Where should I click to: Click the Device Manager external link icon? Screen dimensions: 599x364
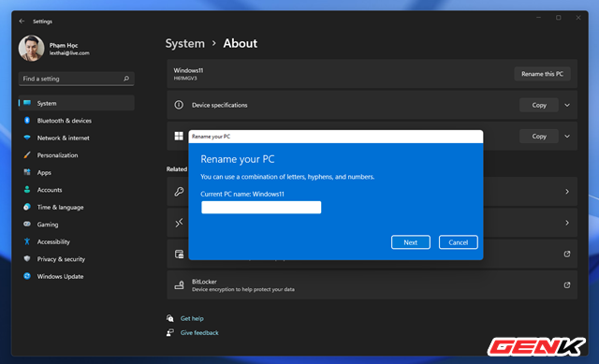click(x=567, y=254)
